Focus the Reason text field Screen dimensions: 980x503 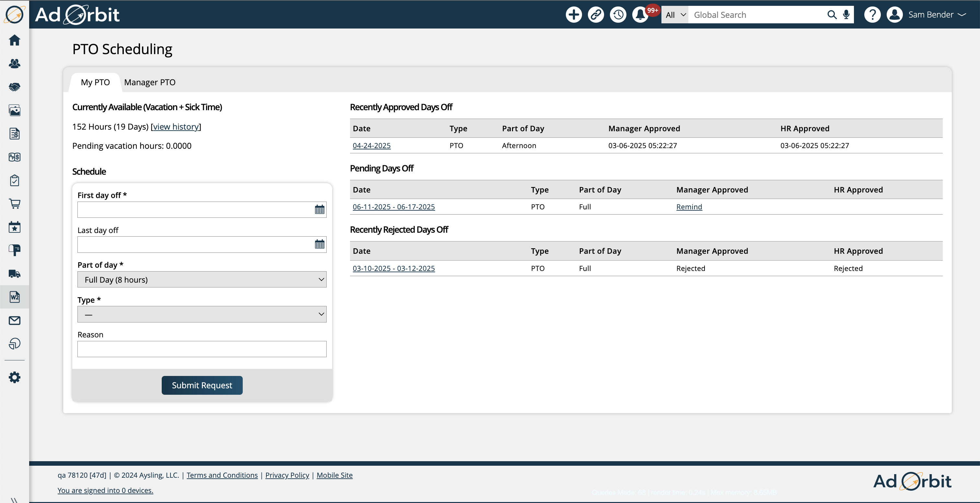coord(202,349)
